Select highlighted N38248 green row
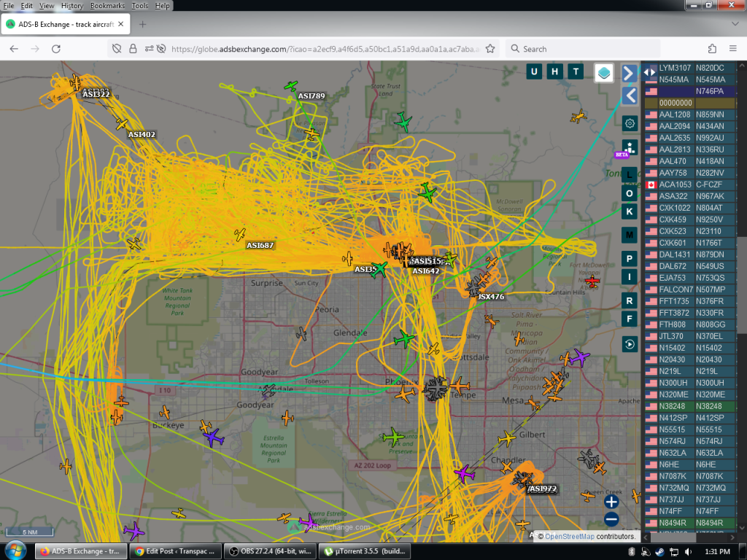The height and width of the screenshot is (560, 747). 689,406
